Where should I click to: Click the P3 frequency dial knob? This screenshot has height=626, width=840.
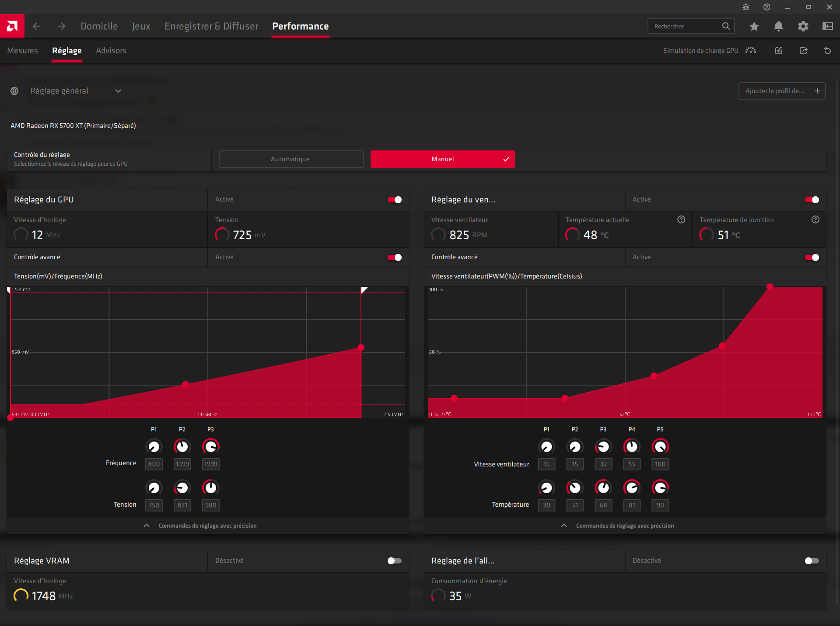point(210,446)
